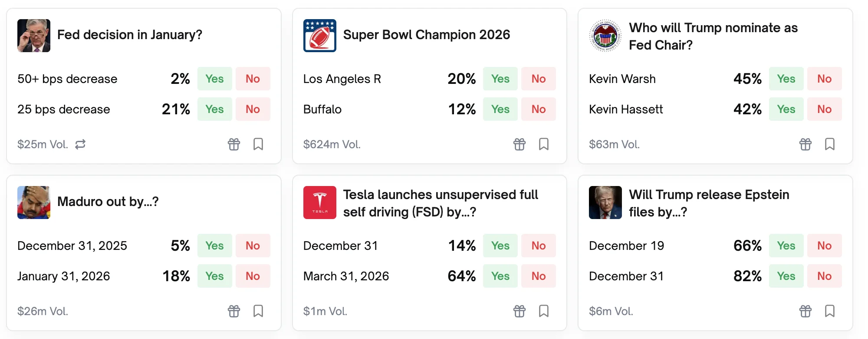Select No for Kevin Hassett

coord(824,109)
